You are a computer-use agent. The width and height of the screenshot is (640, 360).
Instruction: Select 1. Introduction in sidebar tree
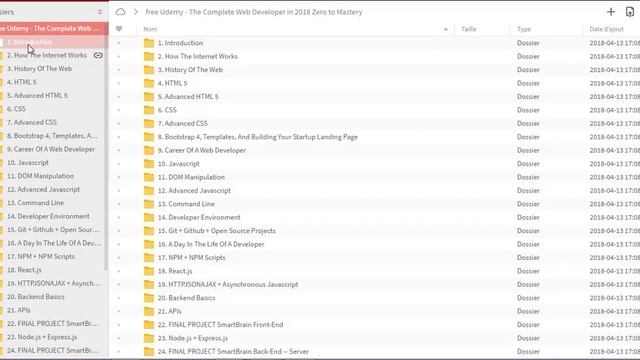pyautogui.click(x=29, y=42)
